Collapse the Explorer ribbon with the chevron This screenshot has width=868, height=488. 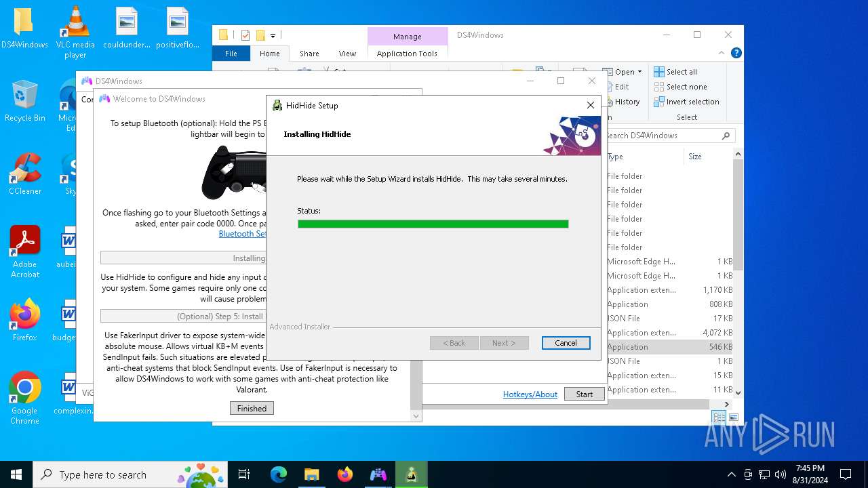coord(722,53)
